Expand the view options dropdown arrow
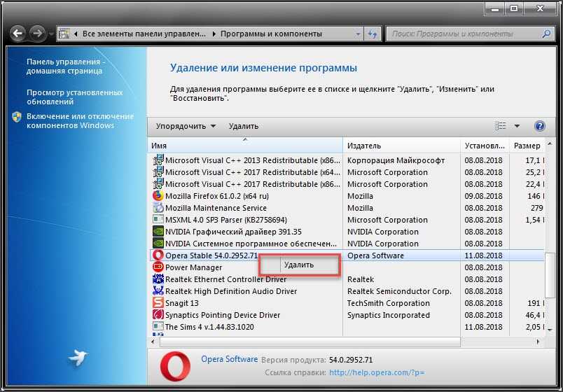The width and height of the screenshot is (563, 392). [x=517, y=126]
